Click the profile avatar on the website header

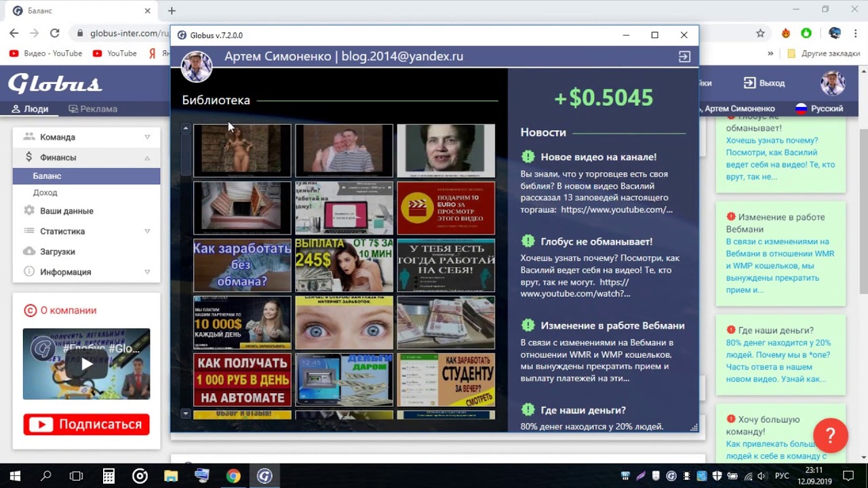coord(833,83)
